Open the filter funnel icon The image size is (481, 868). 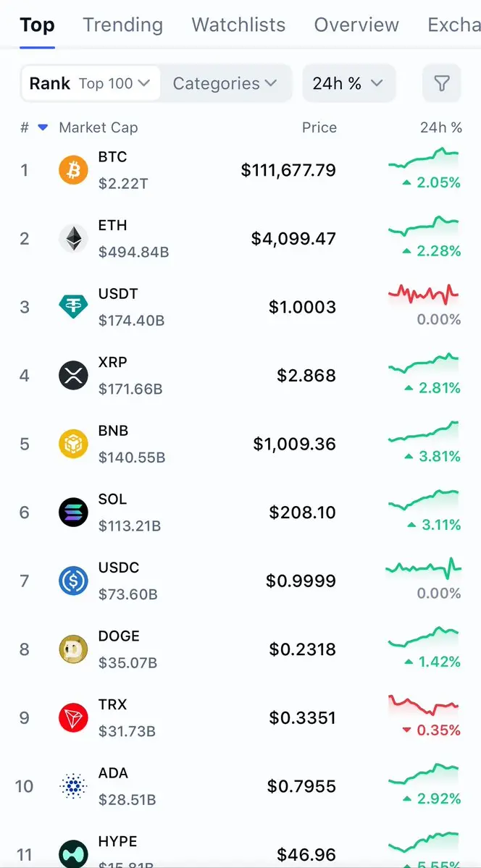click(x=441, y=84)
